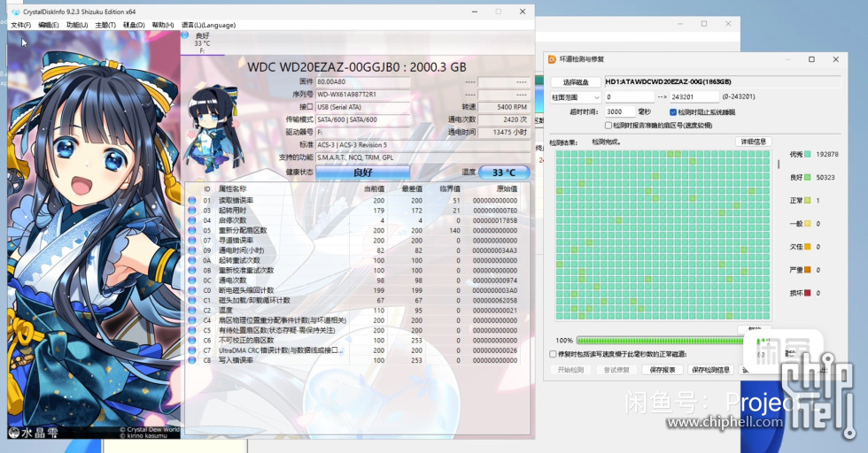Click the 优秀 legend color swatch
The image size is (868, 453).
(x=808, y=154)
